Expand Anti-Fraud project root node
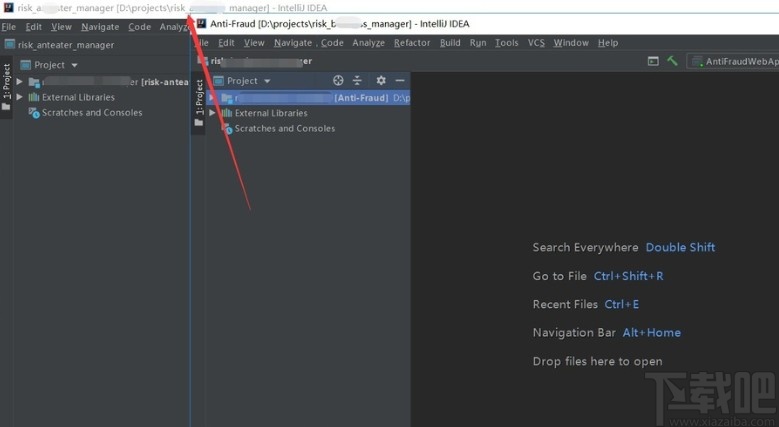This screenshot has height=427, width=779. click(212, 97)
